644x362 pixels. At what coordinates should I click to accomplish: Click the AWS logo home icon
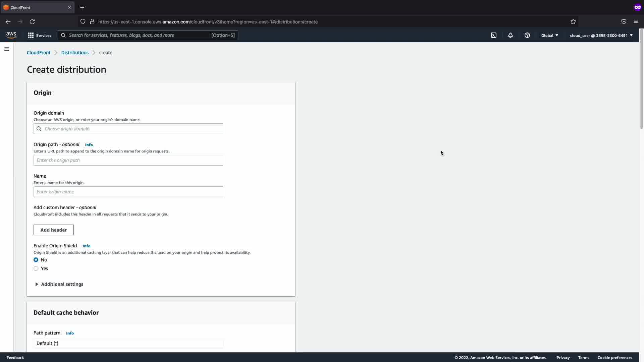[x=11, y=35]
